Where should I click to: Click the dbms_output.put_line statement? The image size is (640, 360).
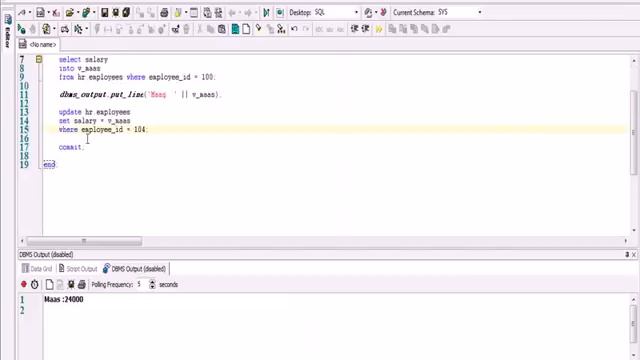click(x=140, y=95)
